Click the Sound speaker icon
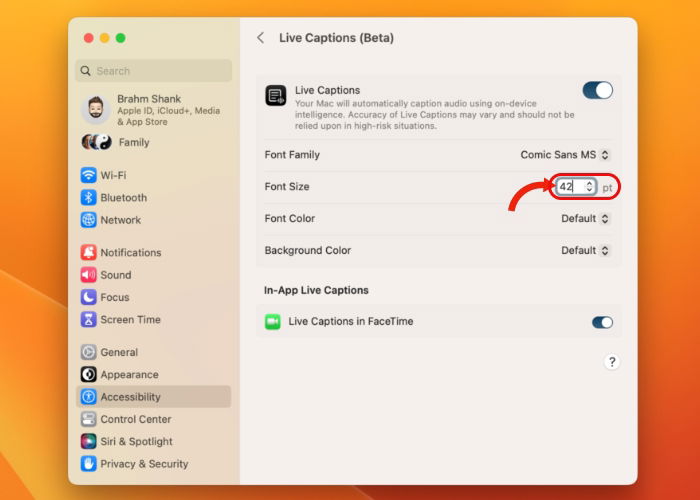Image resolution: width=700 pixels, height=500 pixels. pos(88,275)
